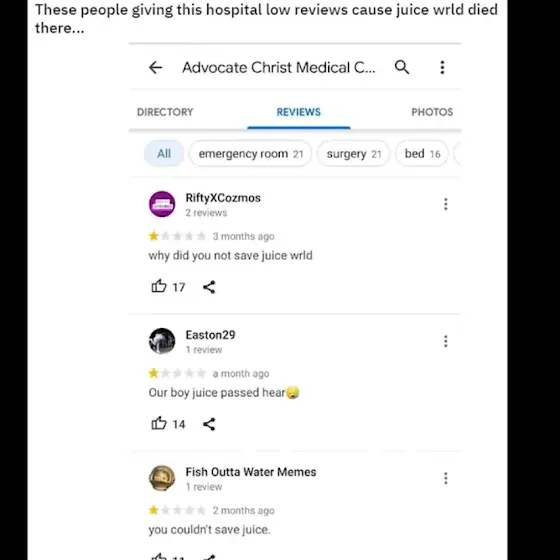560x560 pixels.
Task: Filter reviews by surgery chip
Action: (354, 154)
